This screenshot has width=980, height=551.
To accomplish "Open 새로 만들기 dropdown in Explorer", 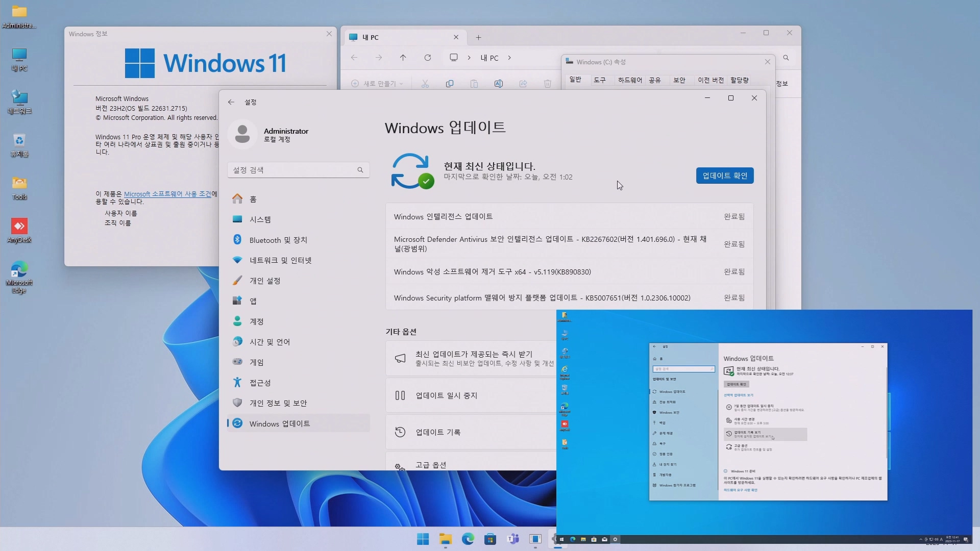I will click(x=377, y=84).
